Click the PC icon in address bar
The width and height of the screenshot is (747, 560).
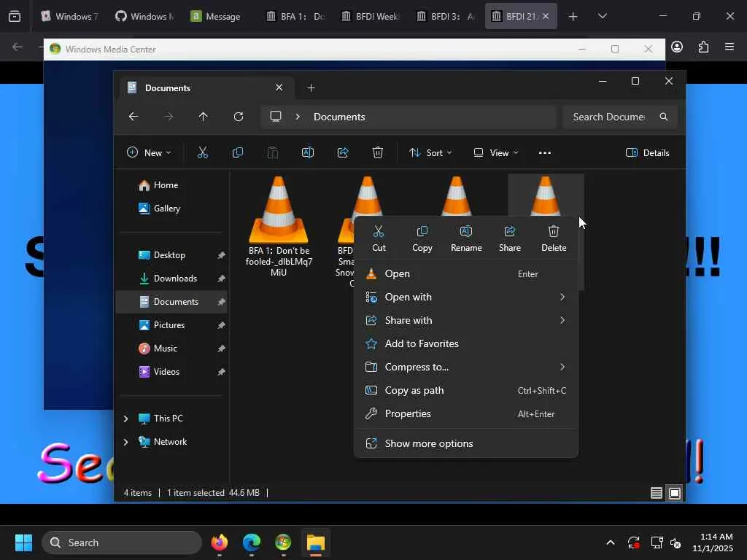pos(276,117)
